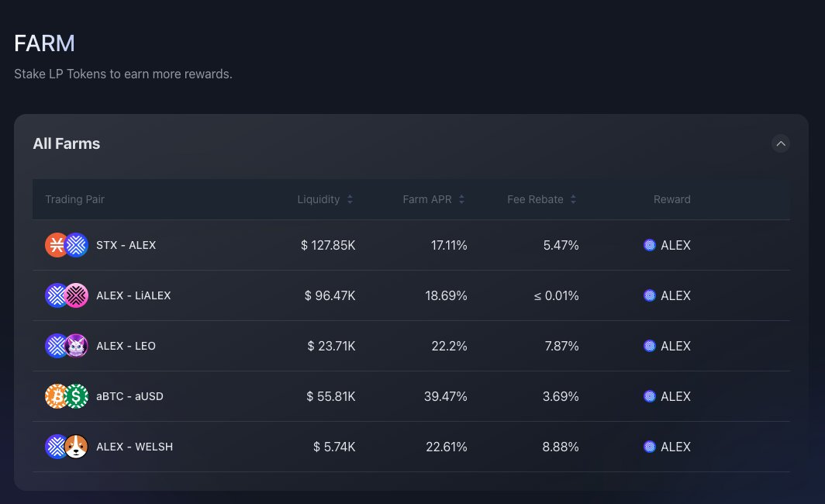Viewport: 825px width, 504px height.
Task: Click the WELSH corgi token icon
Action: click(76, 447)
